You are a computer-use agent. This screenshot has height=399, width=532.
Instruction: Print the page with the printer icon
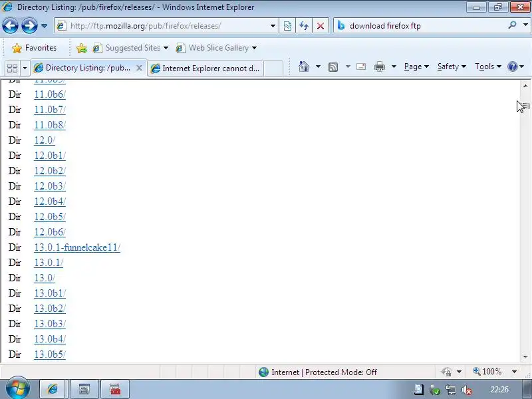pos(379,66)
